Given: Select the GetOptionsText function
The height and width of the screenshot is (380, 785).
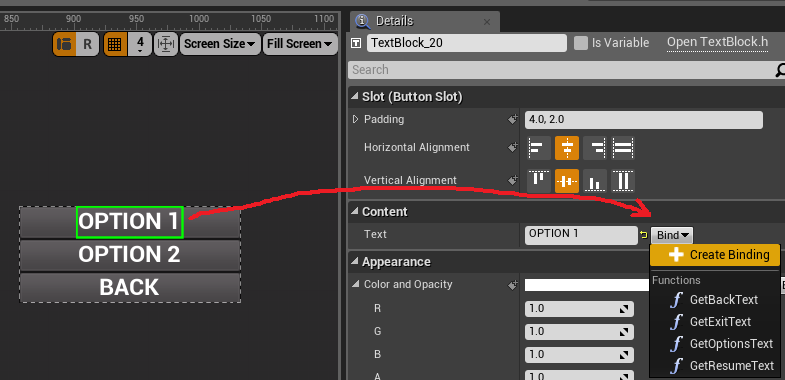Looking at the screenshot, I should click(714, 343).
